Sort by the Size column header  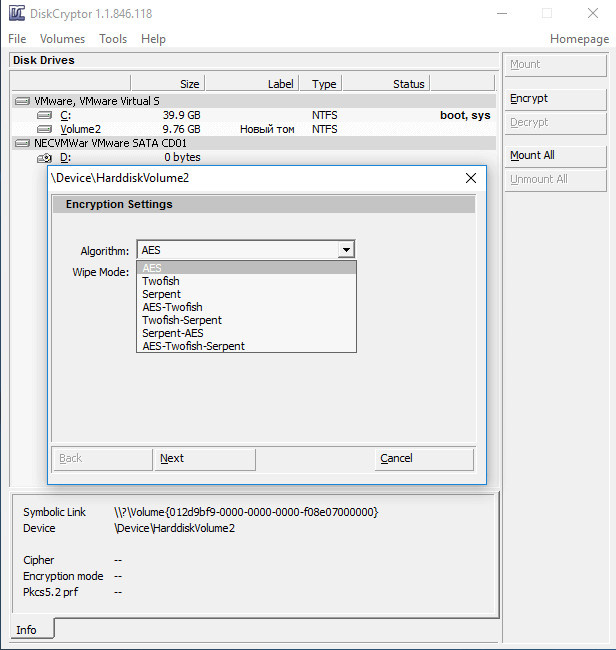[167, 84]
